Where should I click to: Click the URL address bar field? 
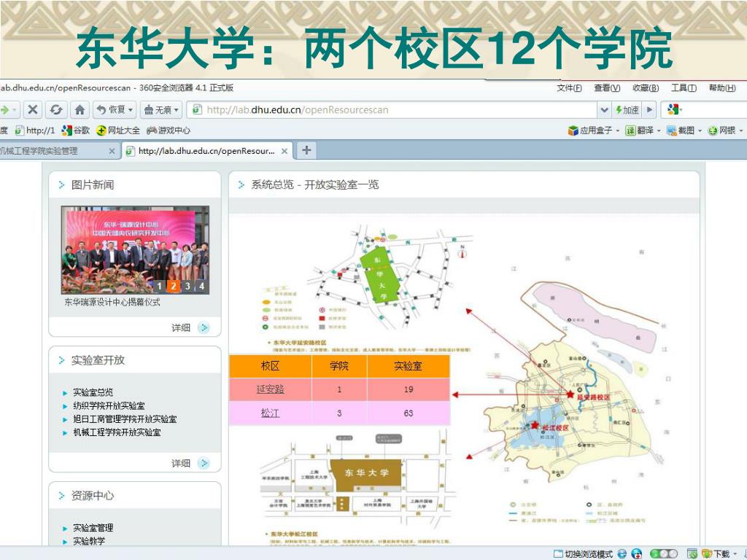(393, 110)
